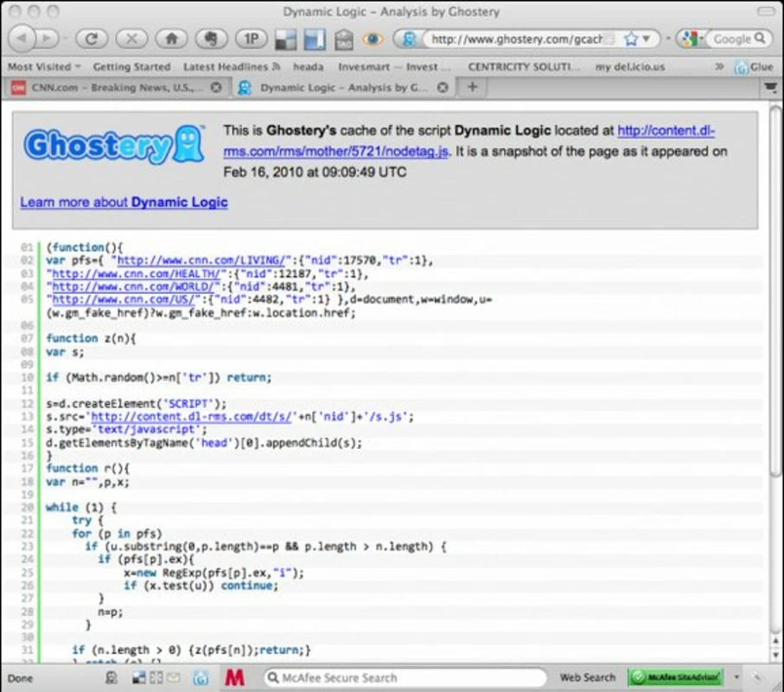Open the back/forward history dropdown arrow
Image resolution: width=784 pixels, height=692 pixels.
[65, 39]
